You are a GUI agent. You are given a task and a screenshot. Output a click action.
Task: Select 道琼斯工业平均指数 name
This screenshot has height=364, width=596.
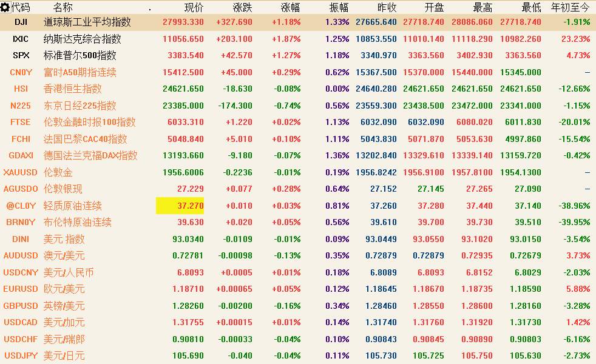[87, 22]
